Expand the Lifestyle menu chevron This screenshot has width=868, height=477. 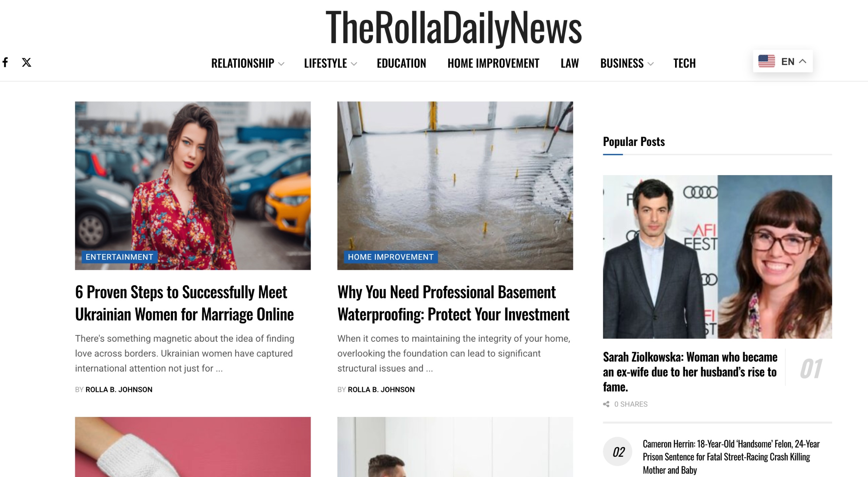click(354, 64)
